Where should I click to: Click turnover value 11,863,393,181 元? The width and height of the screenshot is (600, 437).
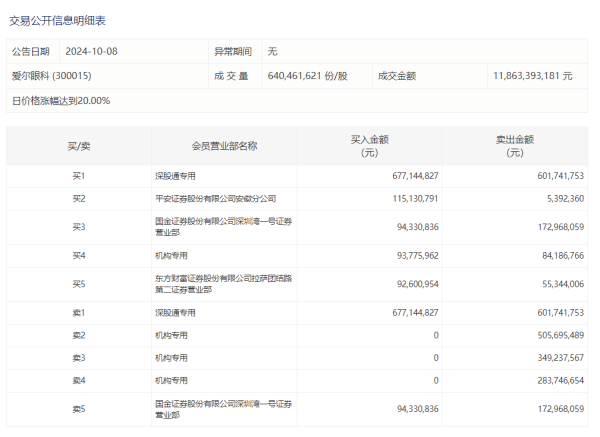(x=533, y=76)
